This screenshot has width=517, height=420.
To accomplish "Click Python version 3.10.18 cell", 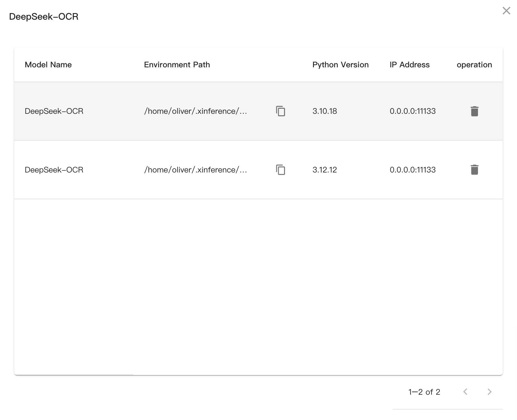I will [x=325, y=111].
